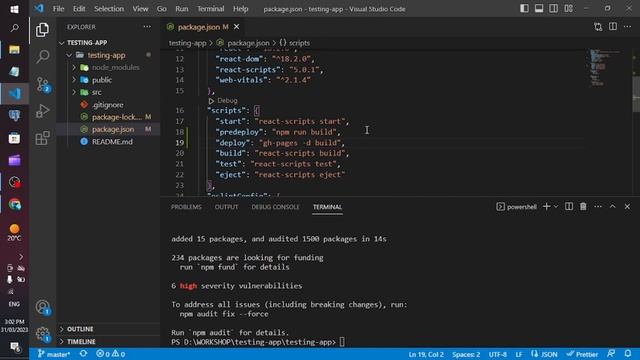Open terminal panel More Actions ellipsis
The image size is (640, 360).
598,207
